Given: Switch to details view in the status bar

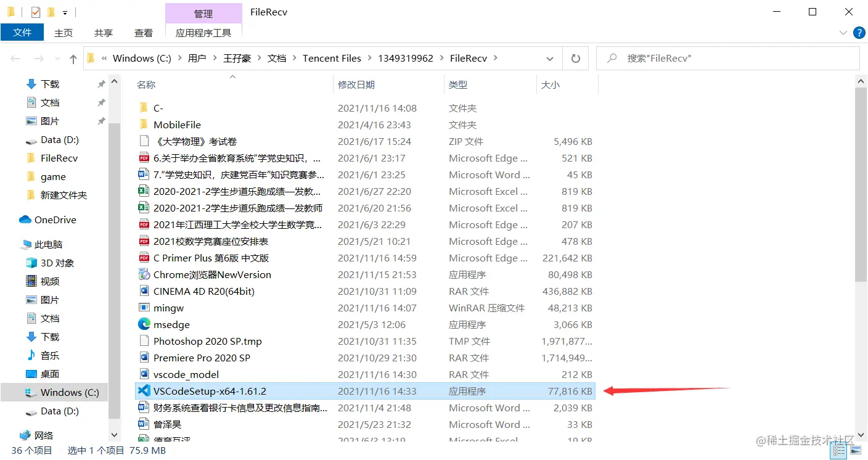Looking at the screenshot, I should pos(839,451).
